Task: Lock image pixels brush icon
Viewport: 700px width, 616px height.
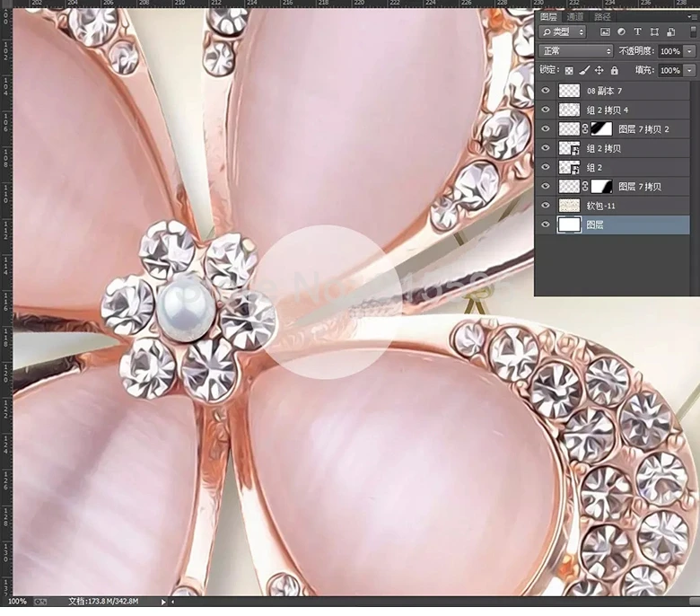Action: pyautogui.click(x=584, y=71)
